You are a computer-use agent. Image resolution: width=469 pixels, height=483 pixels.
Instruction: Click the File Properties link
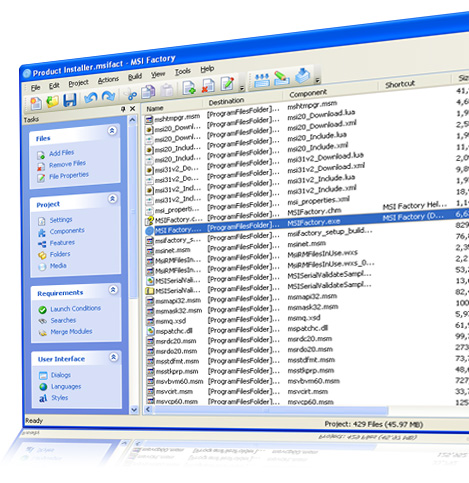point(69,176)
